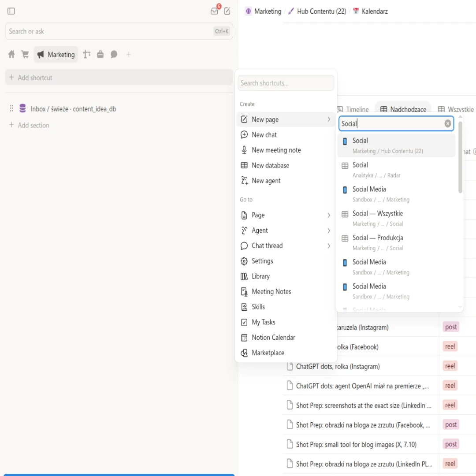Image resolution: width=476 pixels, height=476 pixels.
Task: Open Marketplace icon
Action: tap(244, 353)
